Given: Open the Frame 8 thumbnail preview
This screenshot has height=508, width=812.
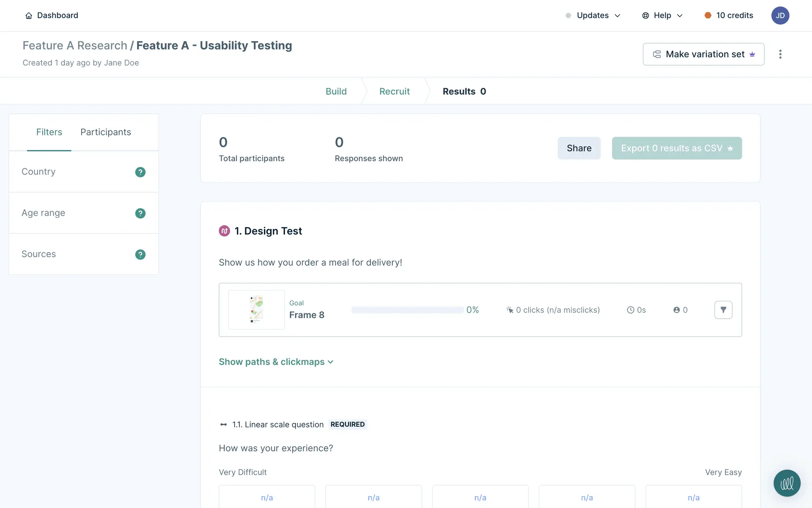Looking at the screenshot, I should [x=256, y=310].
